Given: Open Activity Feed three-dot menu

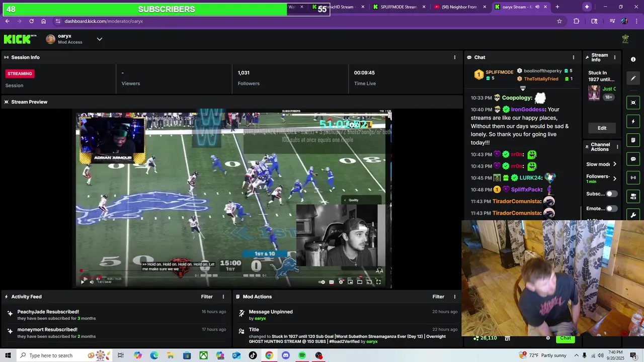Looking at the screenshot, I should tap(223, 297).
